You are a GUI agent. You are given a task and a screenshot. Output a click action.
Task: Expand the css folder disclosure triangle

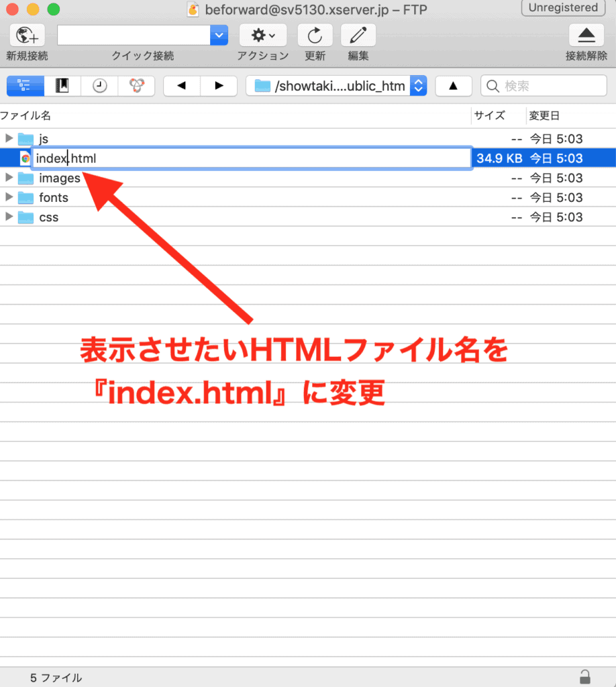coord(9,217)
